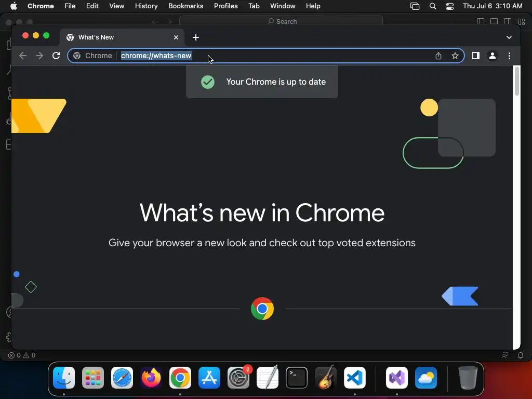
Task: Open a new tab with plus button
Action: click(x=196, y=37)
